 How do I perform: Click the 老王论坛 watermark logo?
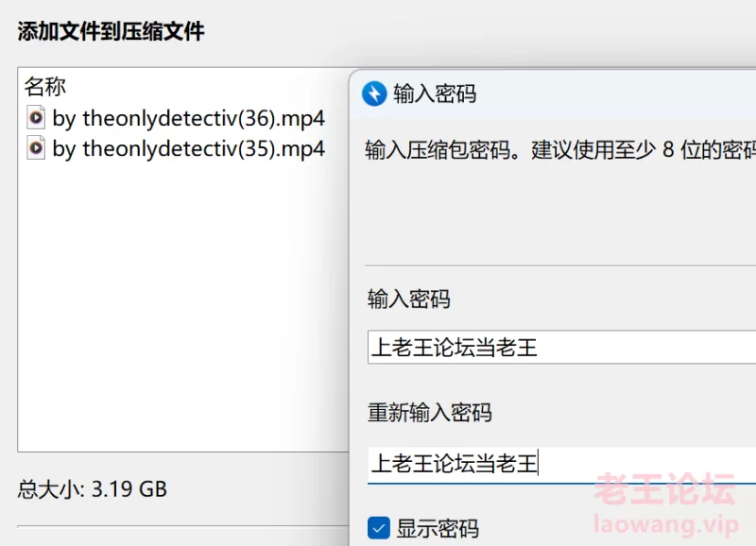(x=665, y=489)
